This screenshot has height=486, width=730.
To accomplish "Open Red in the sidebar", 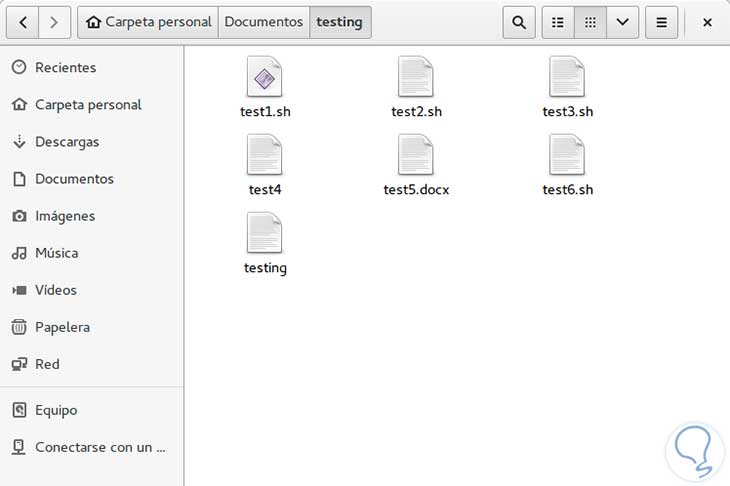I will coord(92,364).
